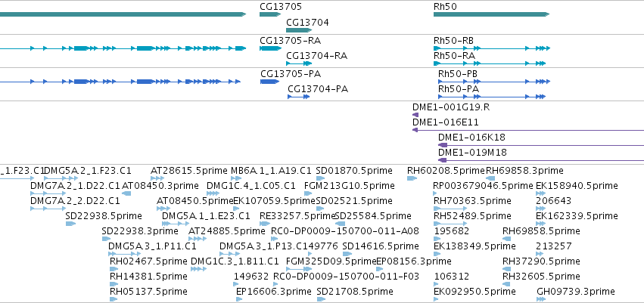Click the DMG7A.2_2.D22.C1 label
Viewport: 644px width, 303px height.
75,201
